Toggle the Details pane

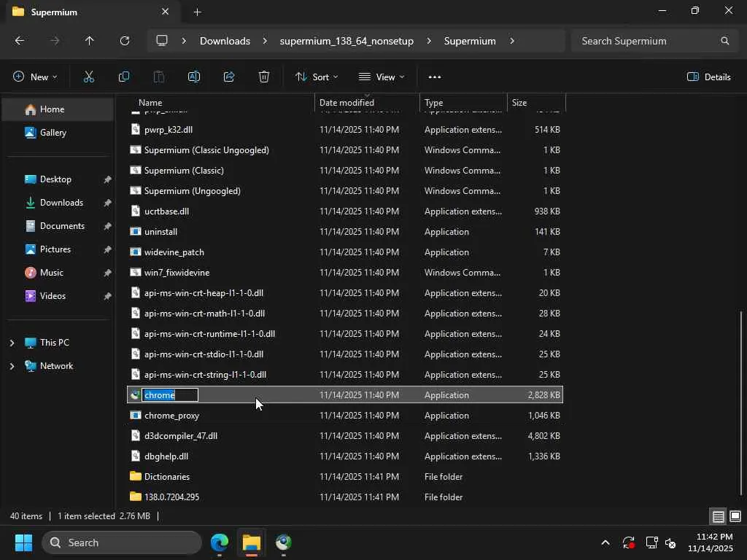pyautogui.click(x=709, y=77)
